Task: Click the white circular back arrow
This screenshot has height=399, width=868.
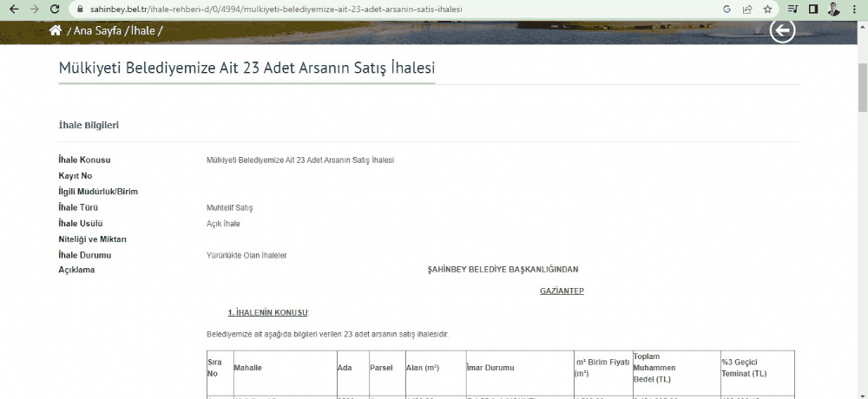Action: pyautogui.click(x=782, y=31)
